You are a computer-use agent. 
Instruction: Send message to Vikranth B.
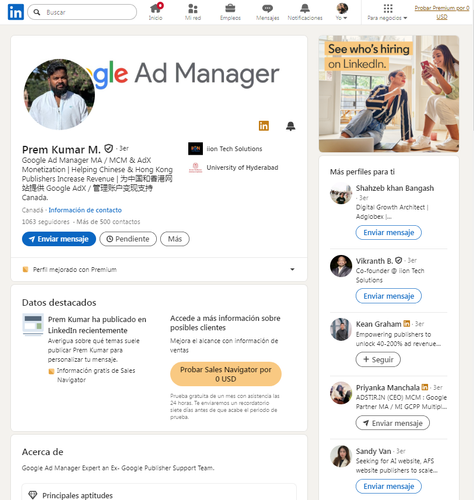point(388,296)
